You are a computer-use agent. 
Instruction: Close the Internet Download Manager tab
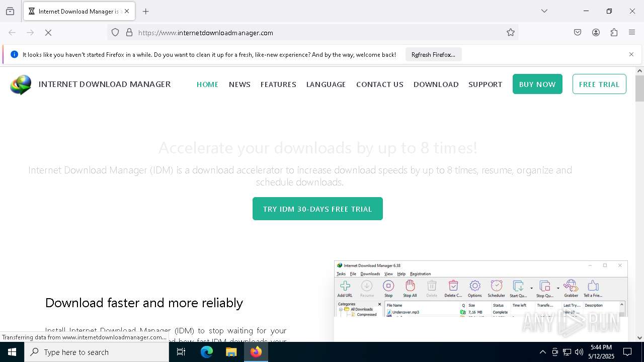[x=127, y=11]
